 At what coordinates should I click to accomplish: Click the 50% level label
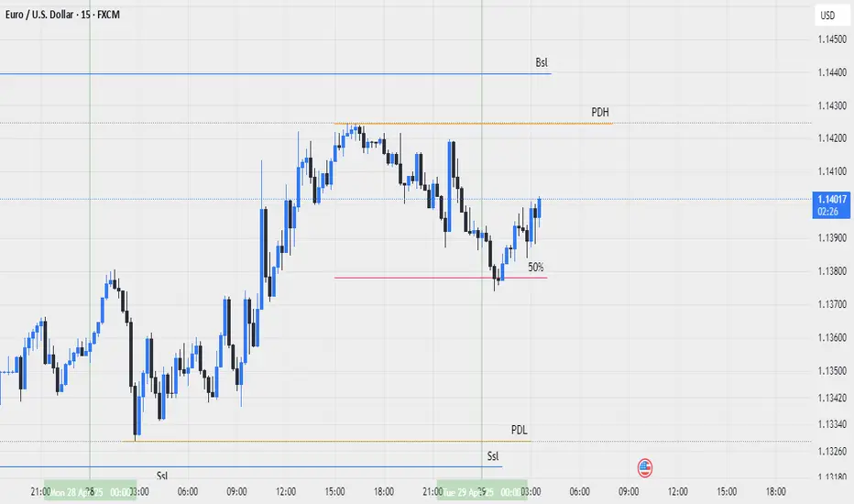[x=536, y=267]
